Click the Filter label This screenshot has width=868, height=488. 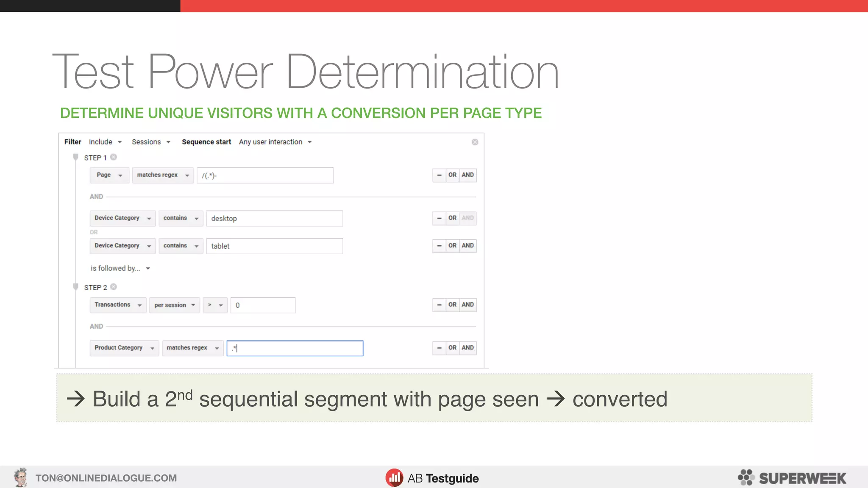coord(72,142)
